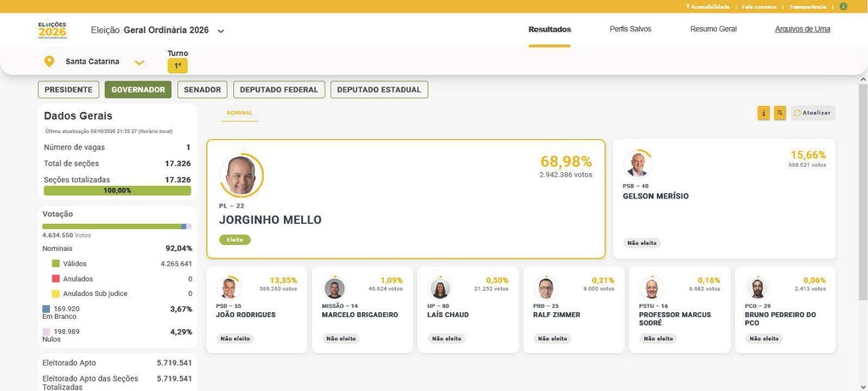Click Professor Marcus Sodré's candidate photo
The image size is (868, 391).
pyautogui.click(x=652, y=288)
